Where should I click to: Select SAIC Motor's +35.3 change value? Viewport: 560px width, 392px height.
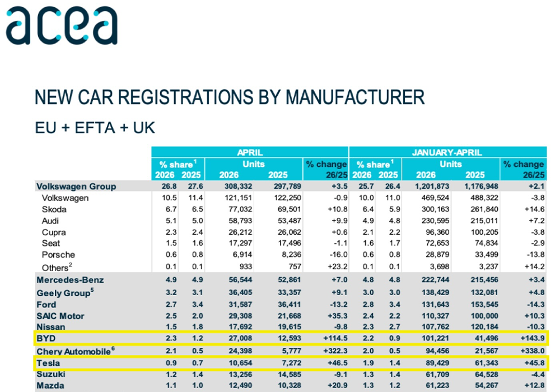(338, 316)
